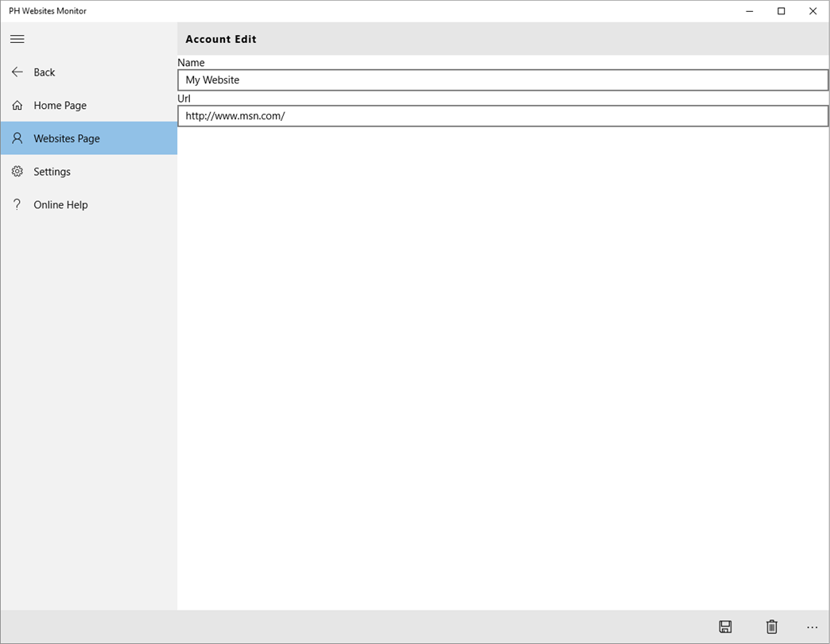Click the Online Help question mark icon
The height and width of the screenshot is (644, 830).
(17, 204)
